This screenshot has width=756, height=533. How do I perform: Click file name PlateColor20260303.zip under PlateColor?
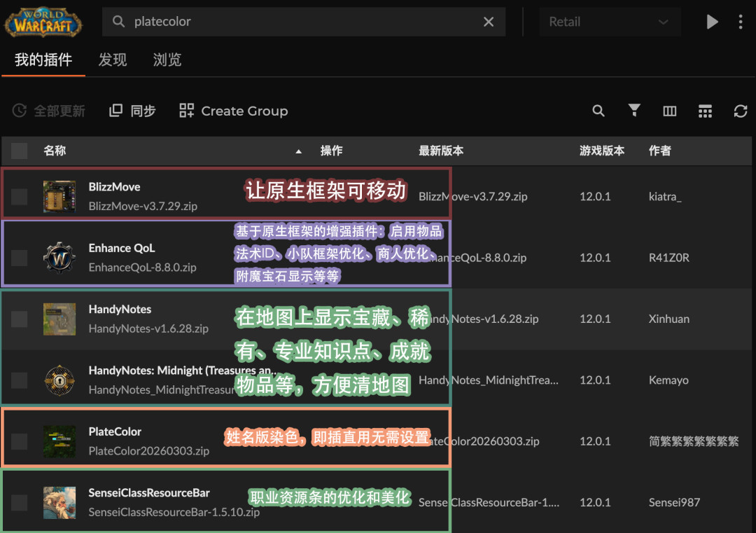tap(148, 451)
